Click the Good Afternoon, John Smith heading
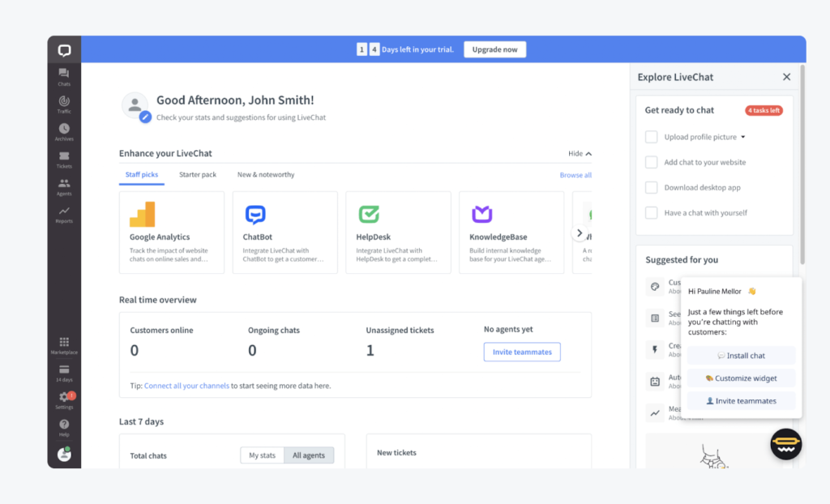The image size is (830, 504). (235, 100)
